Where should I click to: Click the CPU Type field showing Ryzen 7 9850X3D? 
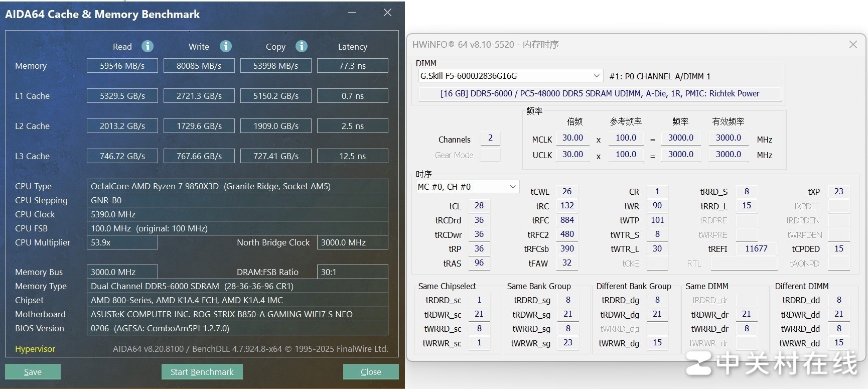(237, 186)
